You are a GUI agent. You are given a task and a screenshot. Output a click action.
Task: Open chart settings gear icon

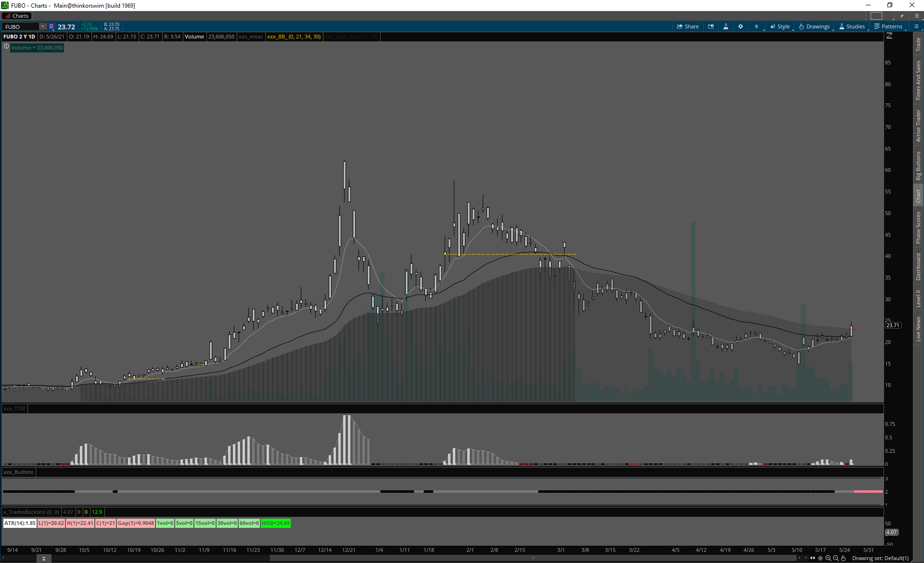click(x=741, y=26)
